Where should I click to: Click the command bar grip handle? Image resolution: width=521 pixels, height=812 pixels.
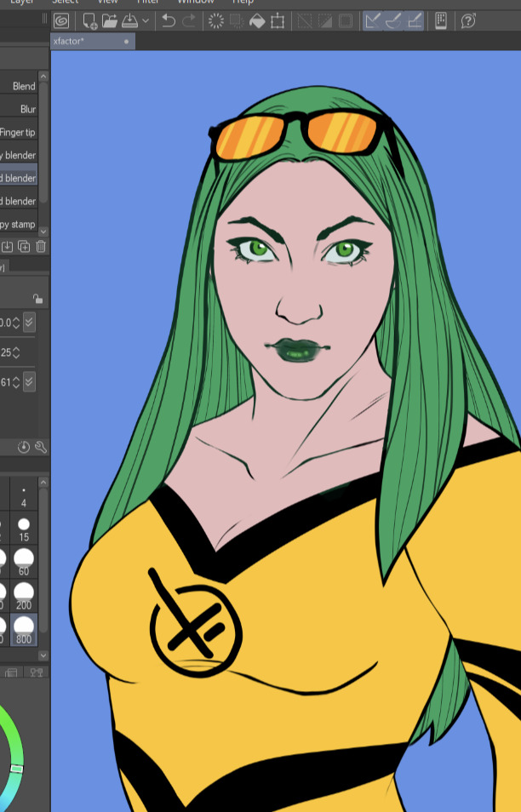coord(44,20)
